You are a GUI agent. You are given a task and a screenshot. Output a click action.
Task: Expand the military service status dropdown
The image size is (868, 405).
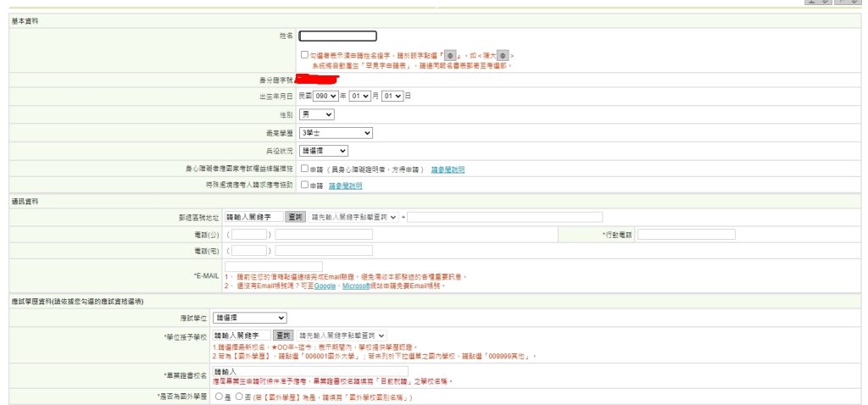(323, 151)
